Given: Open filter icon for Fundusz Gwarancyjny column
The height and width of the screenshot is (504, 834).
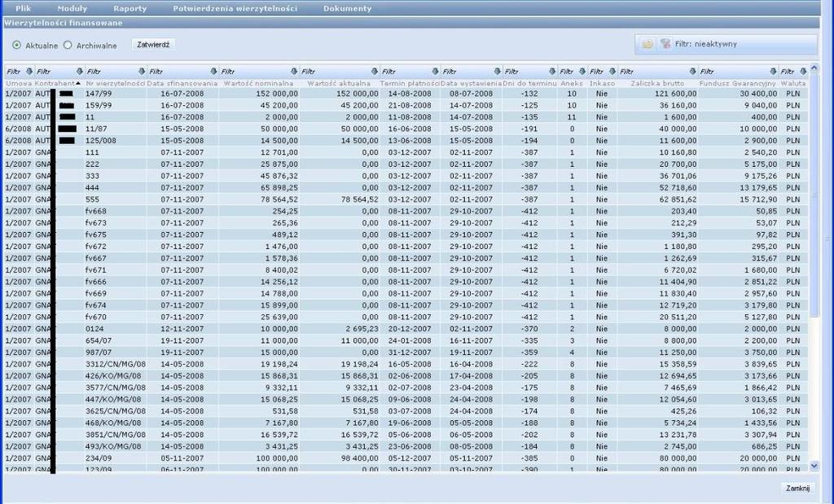Looking at the screenshot, I should (x=774, y=71).
